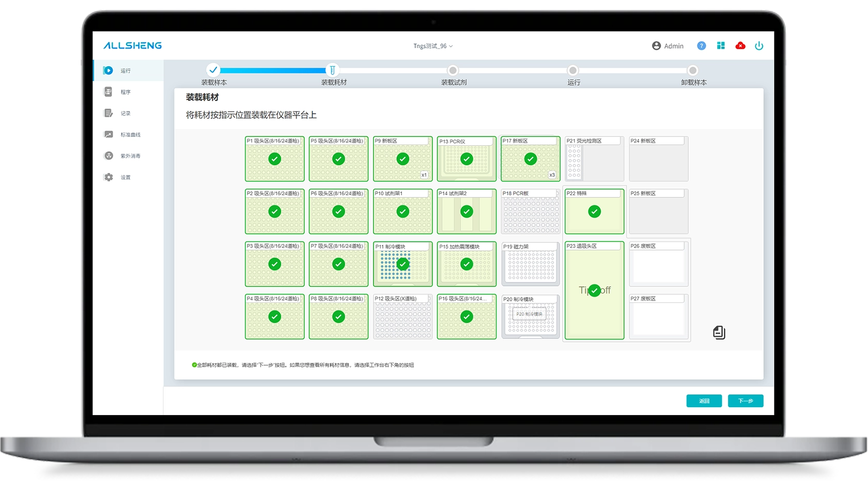Viewport: 868px width, 491px height.
Task: Click the 返回 back button
Action: tap(704, 401)
